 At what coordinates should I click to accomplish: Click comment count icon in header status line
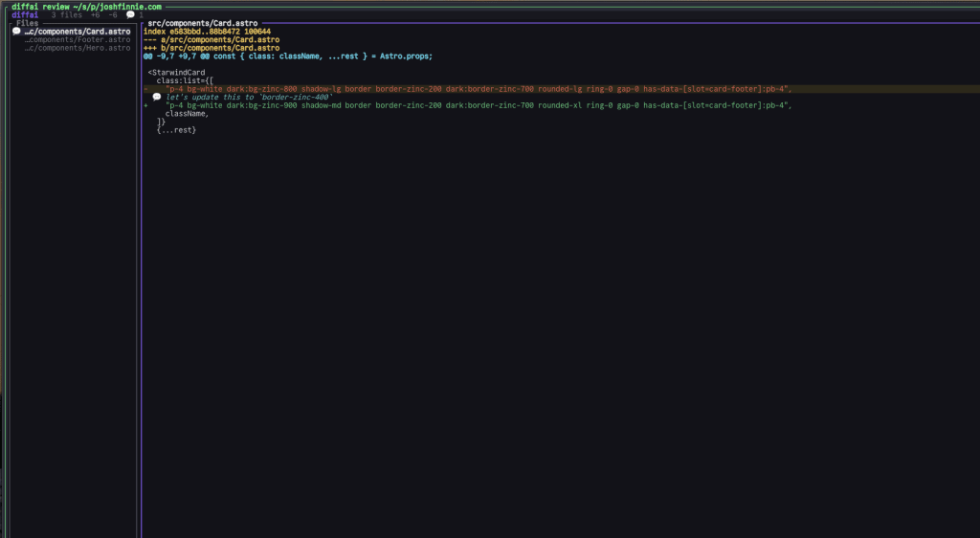(x=130, y=14)
